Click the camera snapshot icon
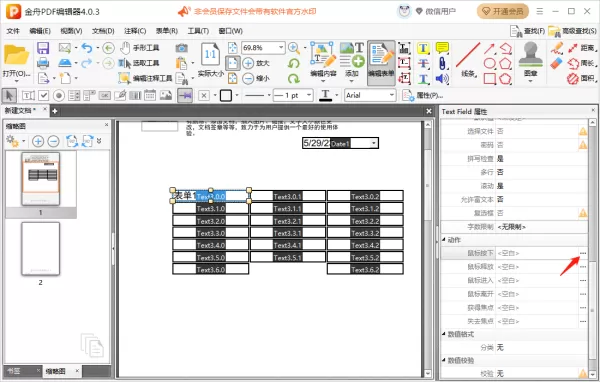Screen dimensions: 600x382 181,48
